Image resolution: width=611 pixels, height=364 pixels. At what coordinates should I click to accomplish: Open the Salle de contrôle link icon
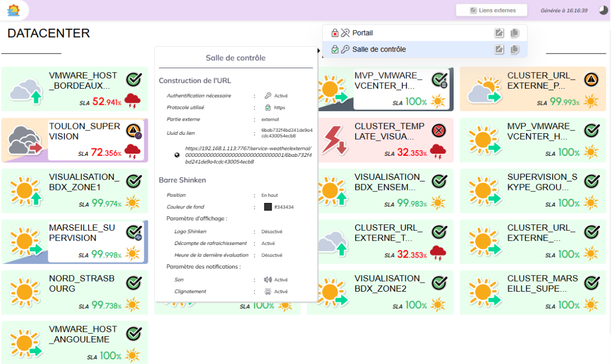[x=499, y=49]
